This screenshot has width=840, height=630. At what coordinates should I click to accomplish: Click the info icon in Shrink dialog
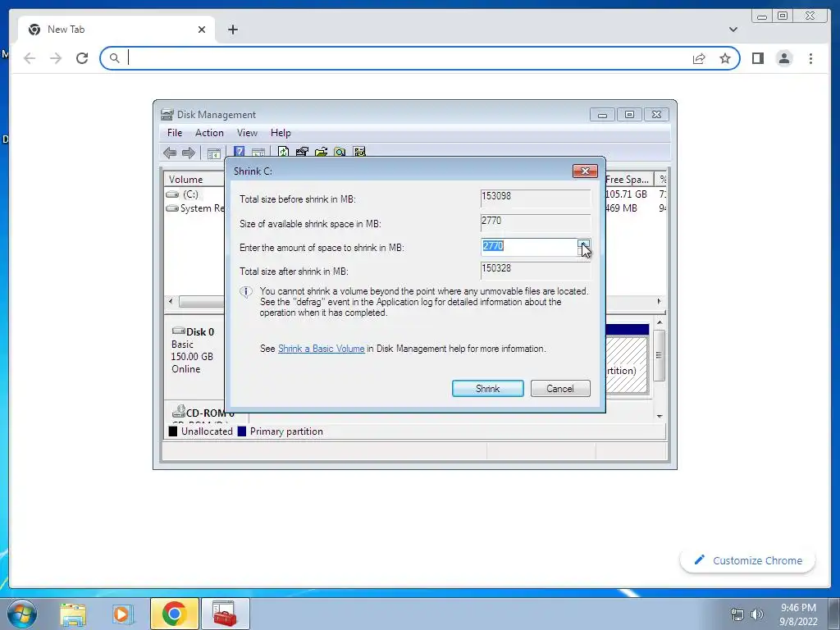pos(246,292)
